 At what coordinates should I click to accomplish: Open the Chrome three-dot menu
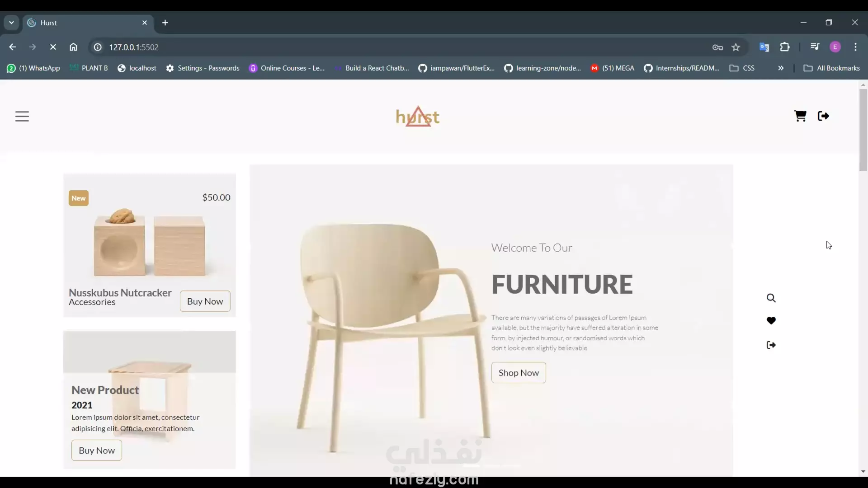855,47
